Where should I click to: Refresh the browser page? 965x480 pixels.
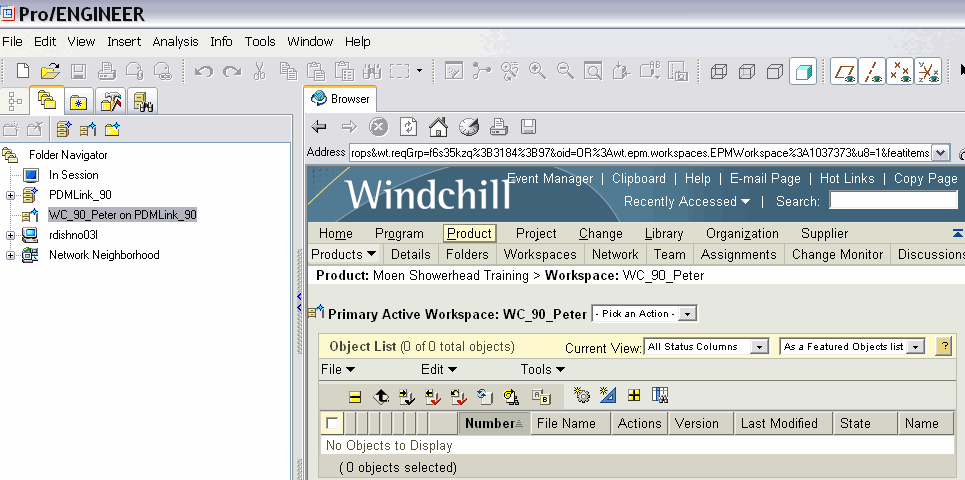[409, 127]
